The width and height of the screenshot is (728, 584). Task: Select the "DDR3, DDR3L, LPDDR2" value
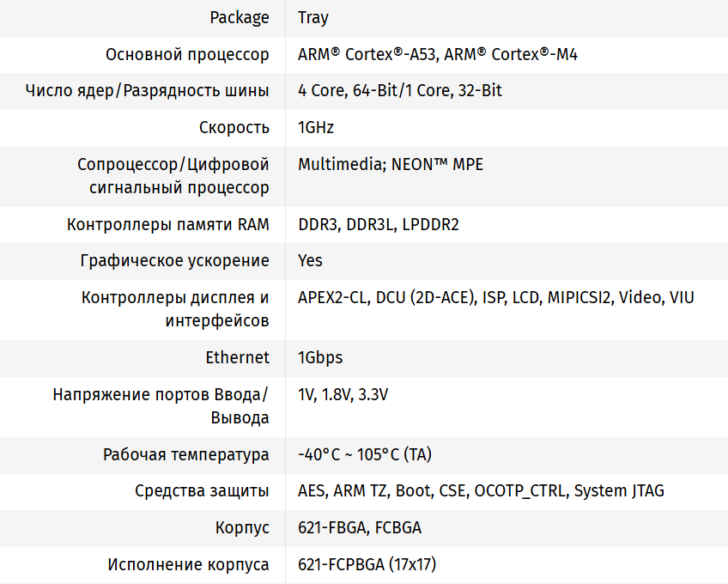[x=379, y=225]
